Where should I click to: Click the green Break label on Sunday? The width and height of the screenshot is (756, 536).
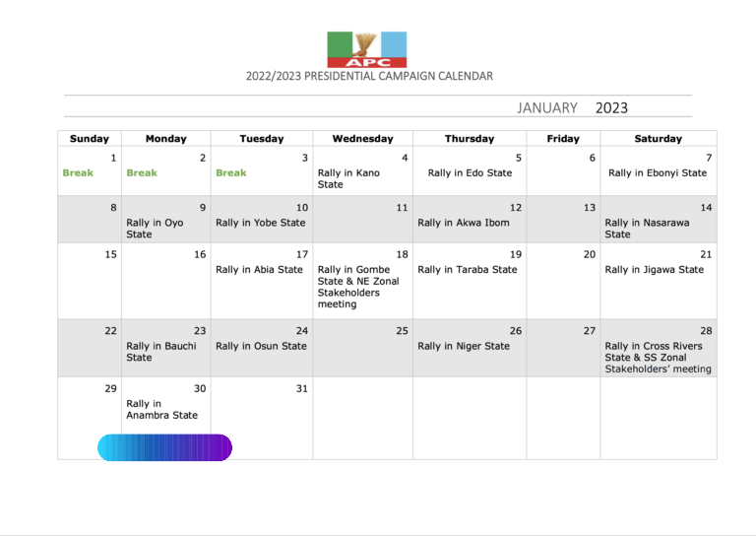click(x=78, y=172)
